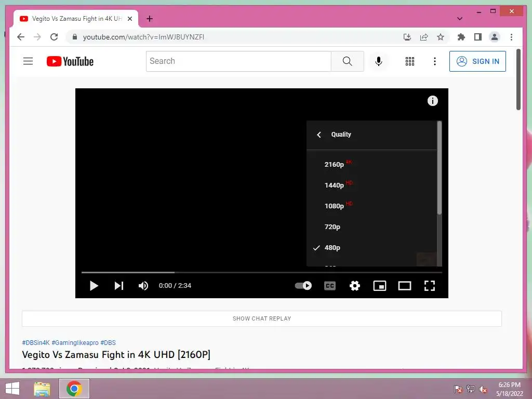Click the Quality menu scrollbar
Viewport: 532px width, 399px height.
point(440,168)
